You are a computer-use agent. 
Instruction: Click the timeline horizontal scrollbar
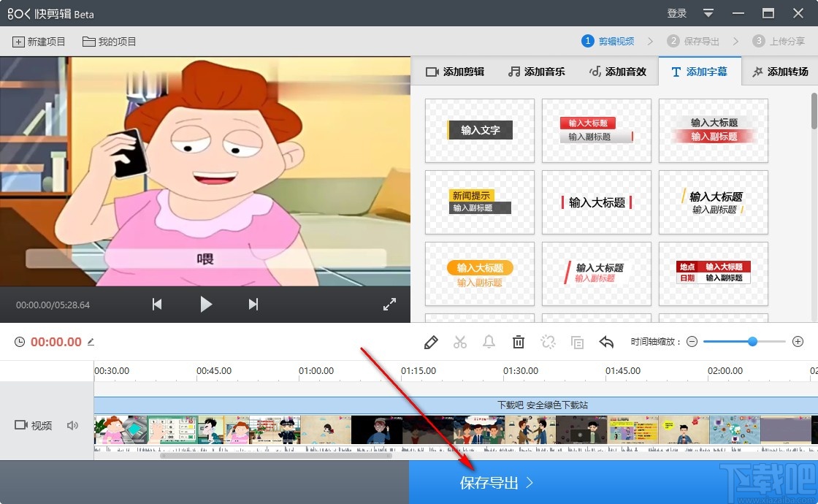(276, 456)
